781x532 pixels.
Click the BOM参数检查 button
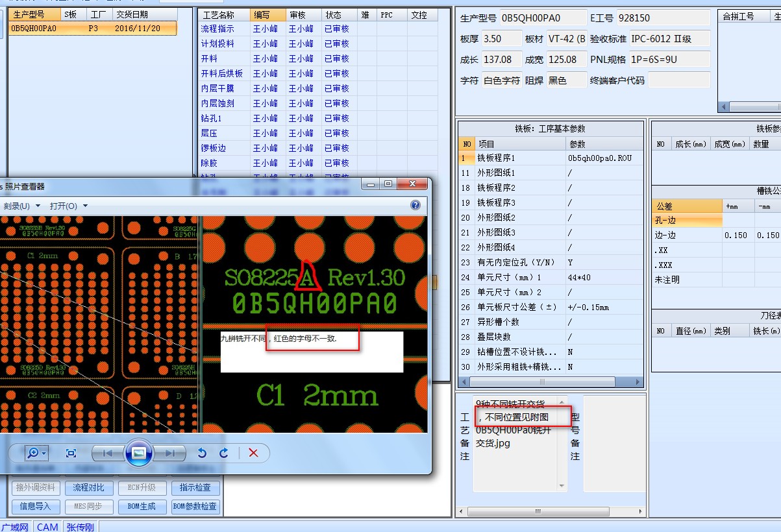[195, 506]
